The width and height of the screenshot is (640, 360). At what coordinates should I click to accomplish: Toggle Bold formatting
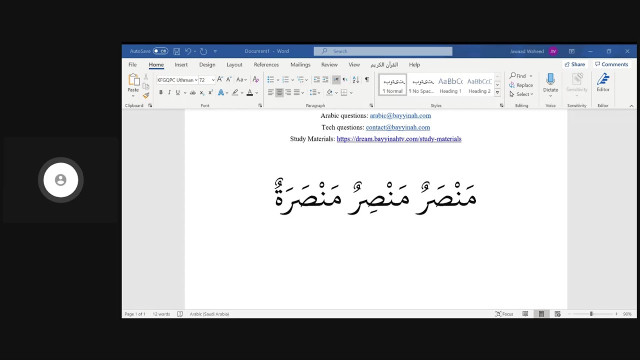click(161, 93)
